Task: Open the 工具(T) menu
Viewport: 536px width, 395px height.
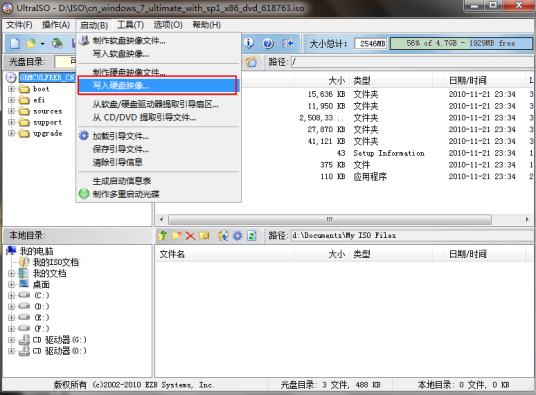Action: click(x=130, y=25)
